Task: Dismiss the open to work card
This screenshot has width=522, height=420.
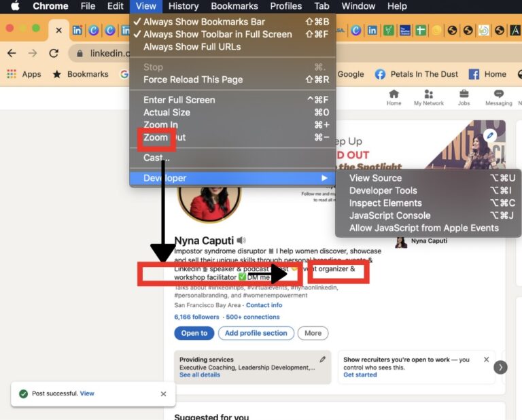Action: pos(487,360)
